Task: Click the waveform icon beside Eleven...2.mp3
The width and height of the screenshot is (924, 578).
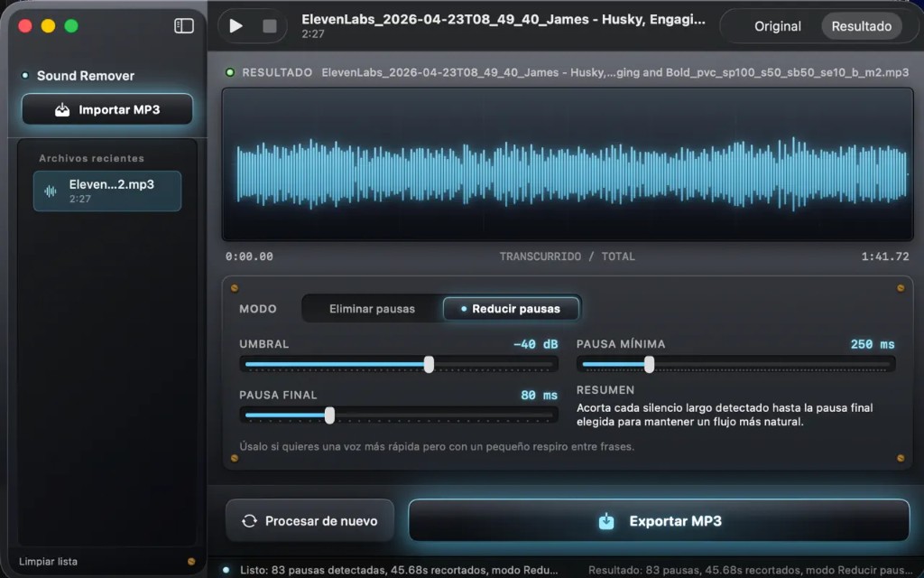Action: tap(51, 191)
